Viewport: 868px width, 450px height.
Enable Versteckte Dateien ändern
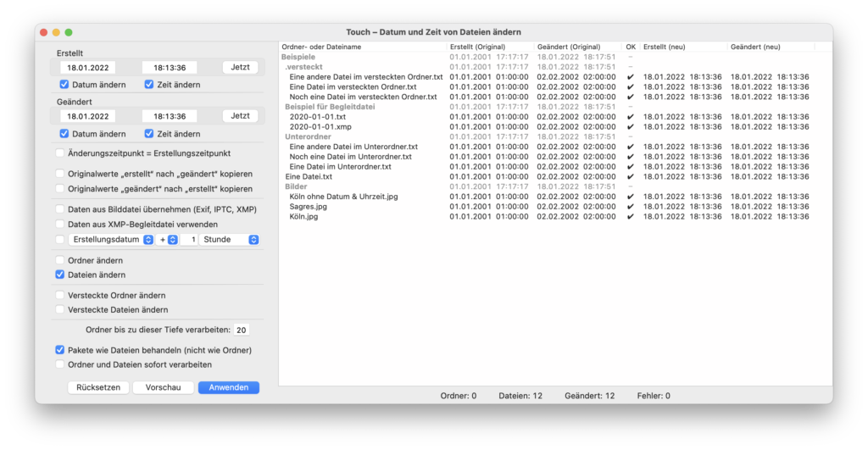tap(60, 310)
